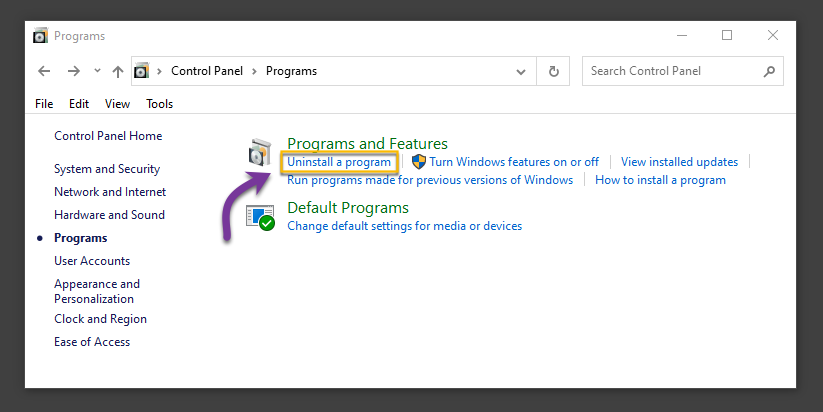Open the Default Programs heading
This screenshot has width=823, height=412.
click(348, 208)
